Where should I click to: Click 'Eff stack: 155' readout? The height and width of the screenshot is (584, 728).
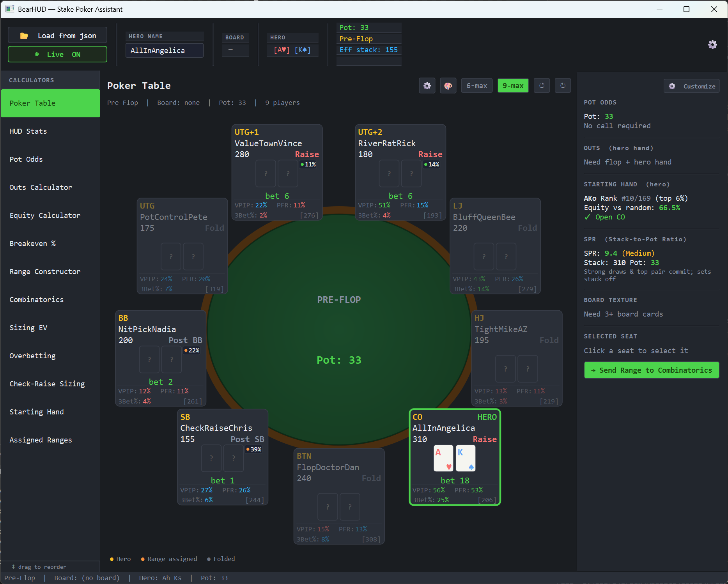(x=368, y=50)
